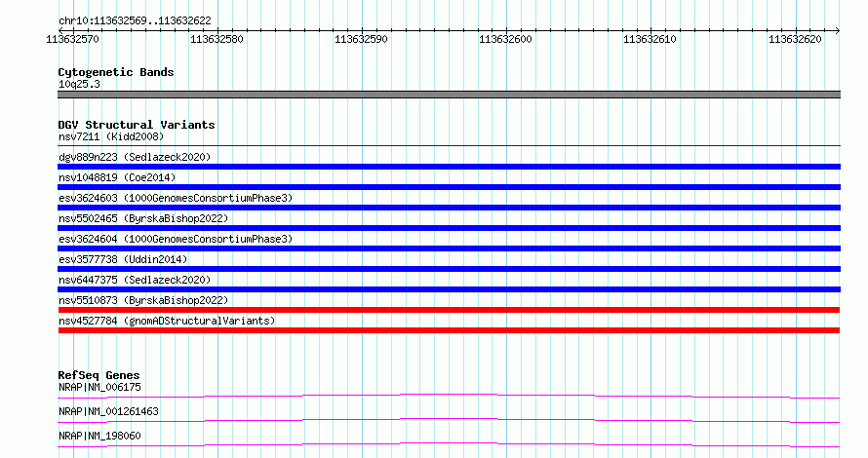This screenshot has height=458, width=868.
Task: Click ruler position 113632600
Action: [505, 39]
